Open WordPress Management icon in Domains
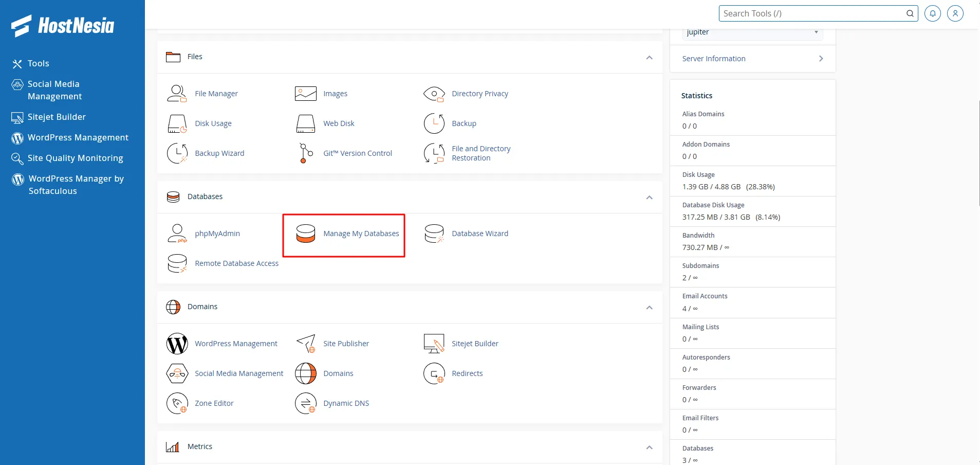Viewport: 980px width, 465px height. click(177, 344)
